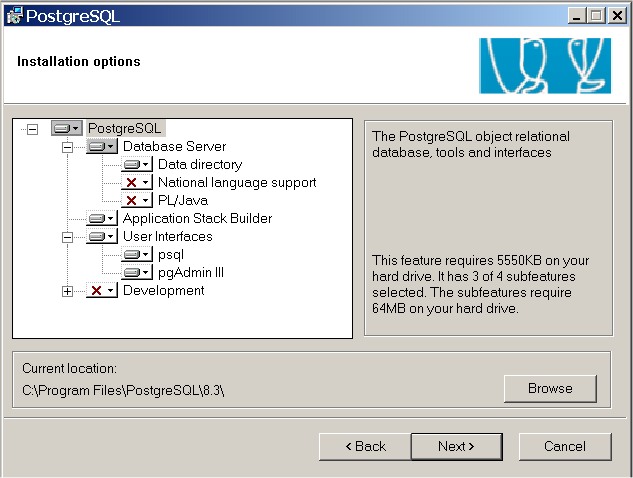The width and height of the screenshot is (633, 478).
Task: Open the Database Server feature install icon
Action: click(x=102, y=146)
